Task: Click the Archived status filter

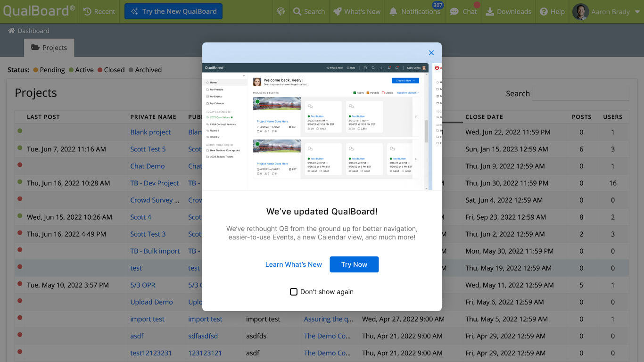Action: [x=145, y=70]
